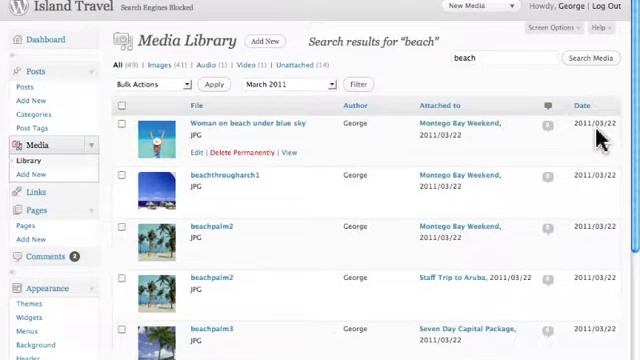Click the George profile link
Screen dimensions: 640x360
(x=571, y=6)
